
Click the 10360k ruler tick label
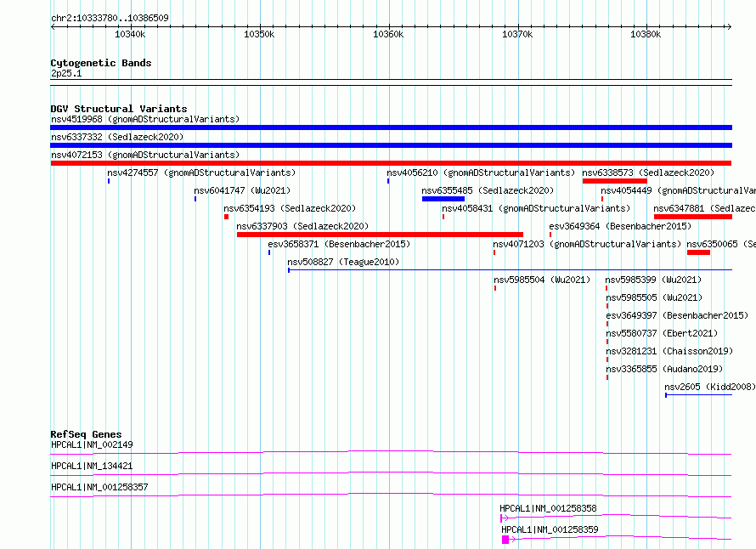coord(388,34)
